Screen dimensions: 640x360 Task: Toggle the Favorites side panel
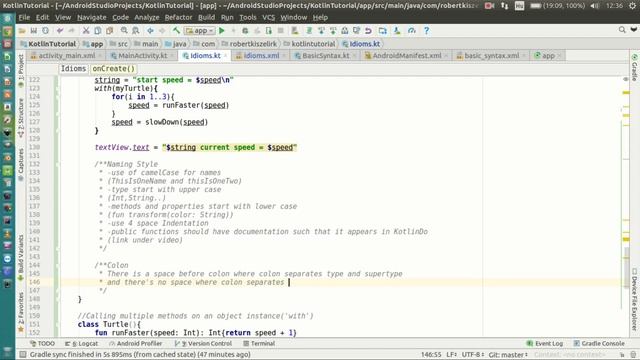[x=21, y=311]
